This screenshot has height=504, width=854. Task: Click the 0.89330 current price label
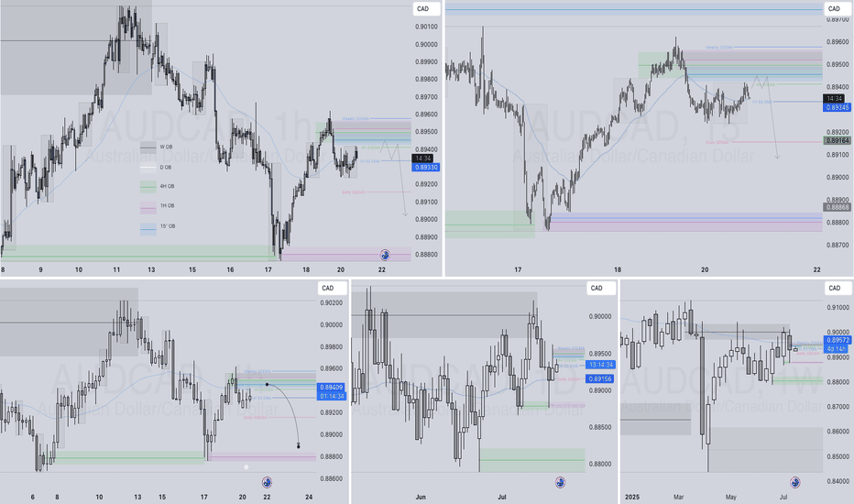[426, 168]
